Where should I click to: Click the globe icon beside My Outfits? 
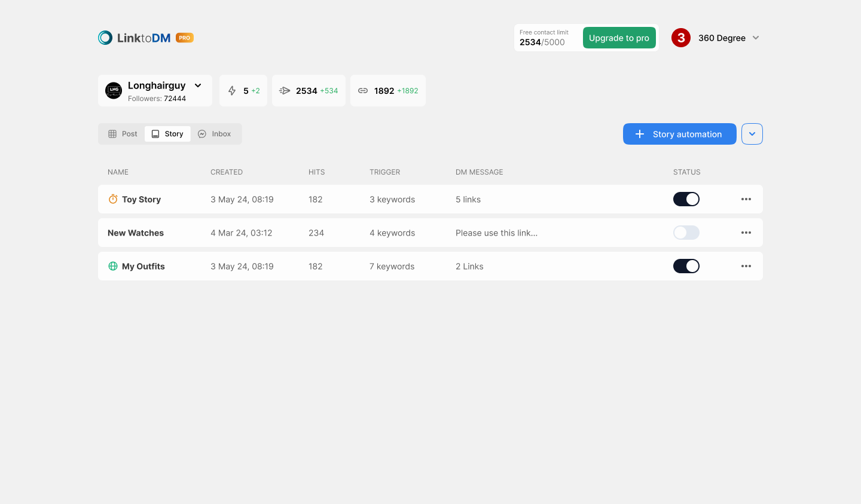click(113, 266)
